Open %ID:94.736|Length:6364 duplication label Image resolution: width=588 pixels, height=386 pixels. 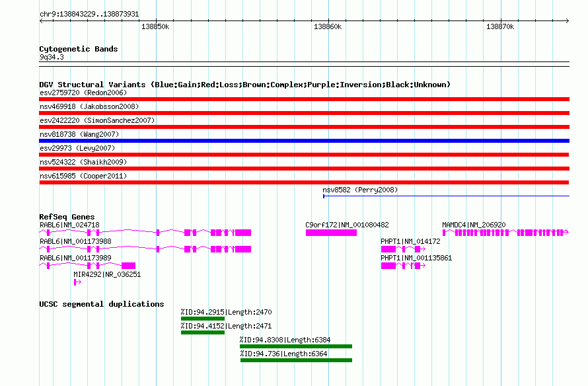pos(284,354)
